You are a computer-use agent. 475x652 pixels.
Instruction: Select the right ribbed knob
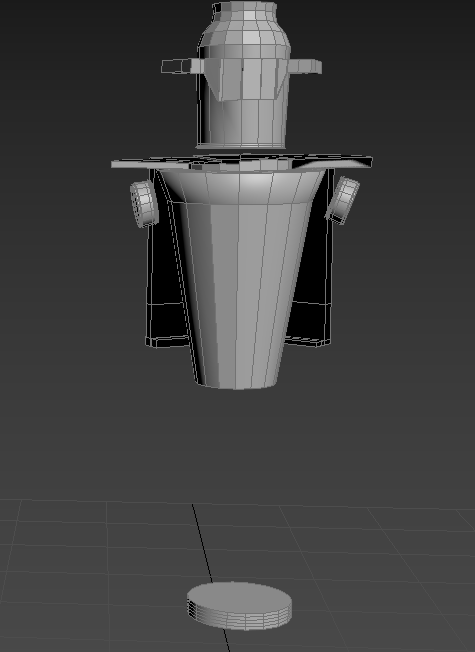(x=342, y=200)
